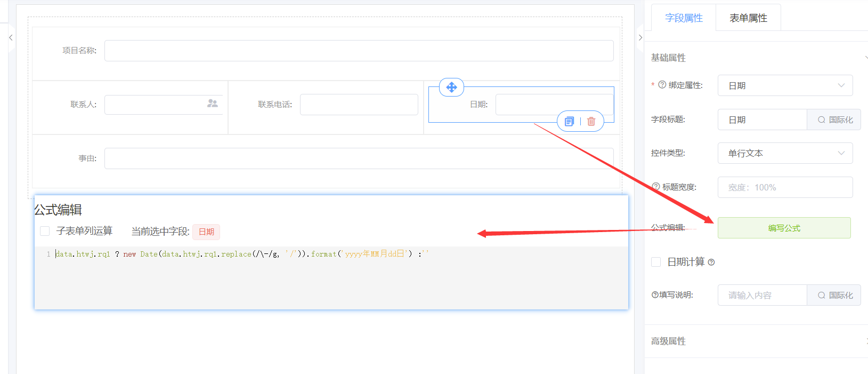Open the 控件类型 dropdown showing 单行文本

click(x=785, y=153)
